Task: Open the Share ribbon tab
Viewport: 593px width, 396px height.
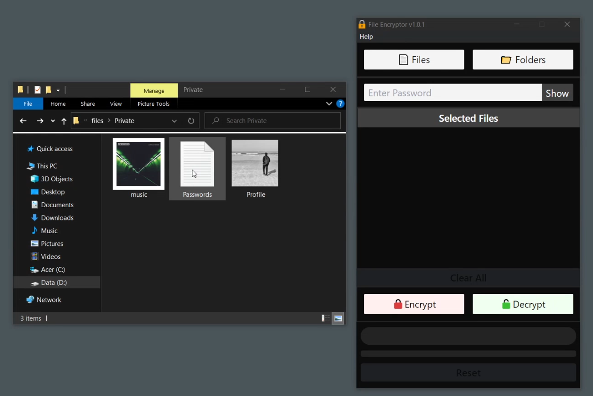Action: point(88,104)
